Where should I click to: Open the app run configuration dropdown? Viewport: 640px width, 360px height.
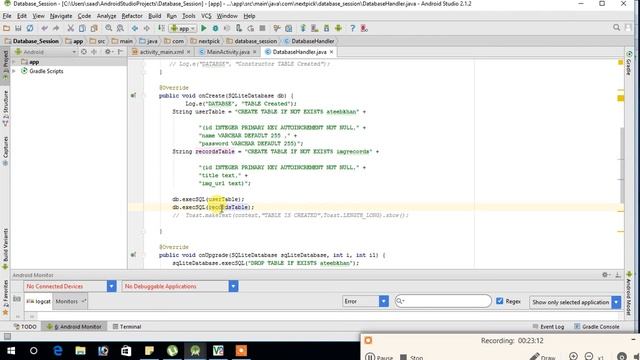[x=183, y=28]
